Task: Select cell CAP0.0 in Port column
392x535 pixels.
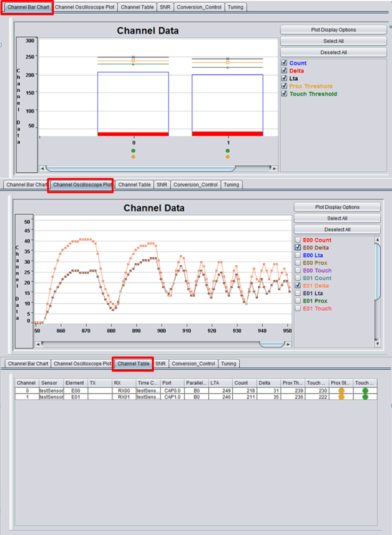Action: click(172, 391)
